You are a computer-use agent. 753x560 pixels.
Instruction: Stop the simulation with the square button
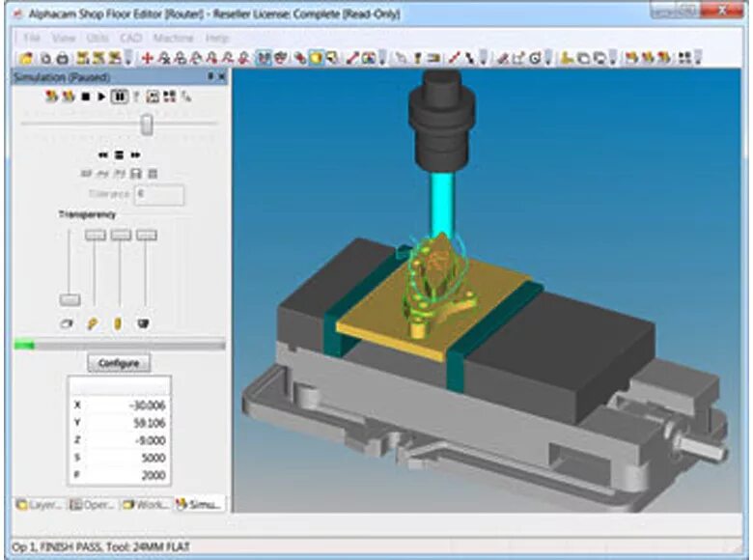86,97
